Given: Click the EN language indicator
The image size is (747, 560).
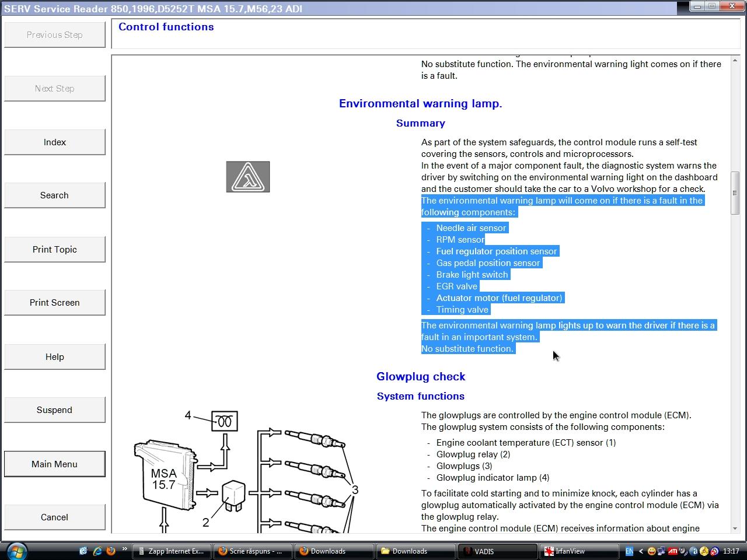Looking at the screenshot, I should click(629, 551).
